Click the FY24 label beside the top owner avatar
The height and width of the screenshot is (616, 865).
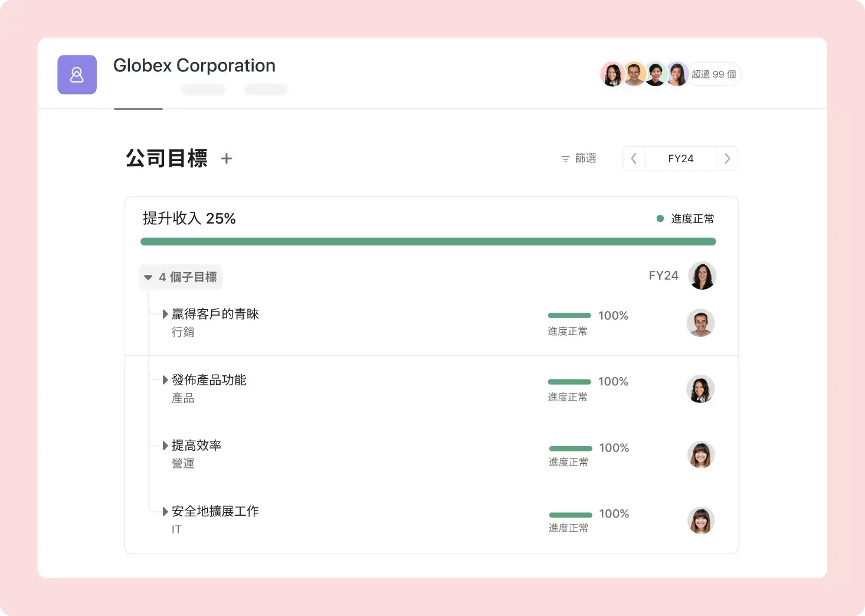pos(664,276)
